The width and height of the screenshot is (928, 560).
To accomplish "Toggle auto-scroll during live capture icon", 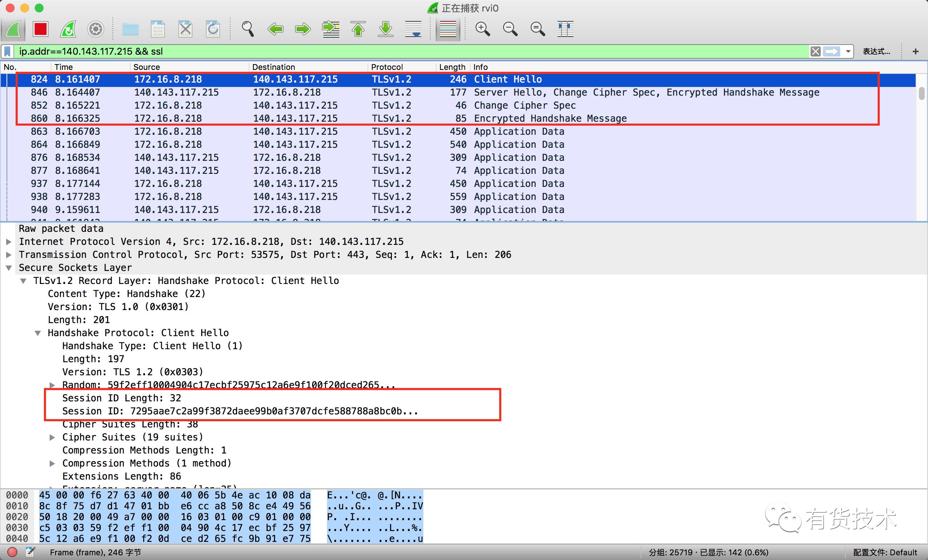I will tap(413, 29).
